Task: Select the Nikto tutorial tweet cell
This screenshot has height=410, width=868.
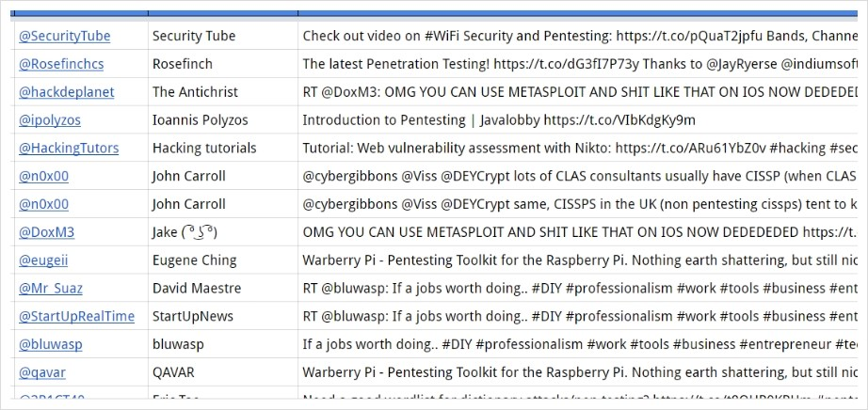Action: pos(578,149)
